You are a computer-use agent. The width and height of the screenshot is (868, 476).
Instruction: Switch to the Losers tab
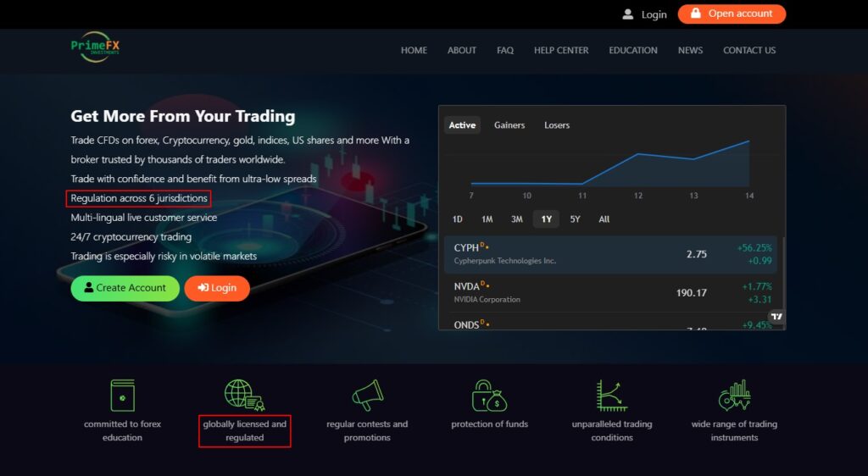tap(556, 125)
